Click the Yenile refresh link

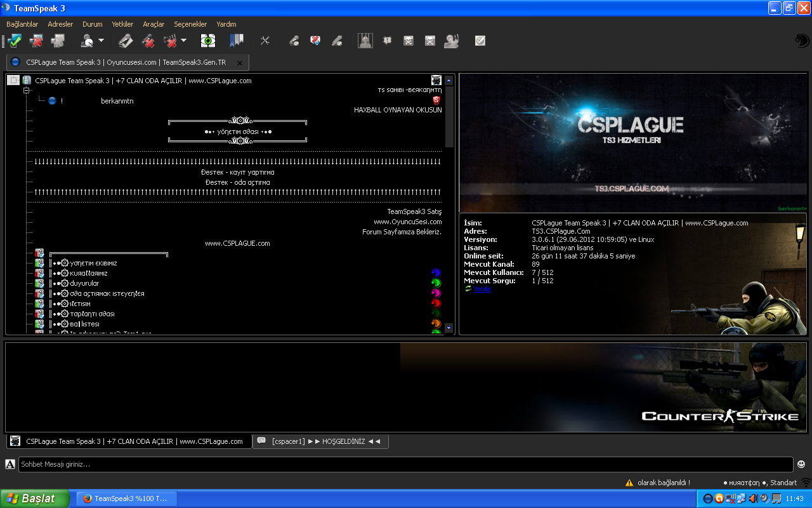pos(482,290)
